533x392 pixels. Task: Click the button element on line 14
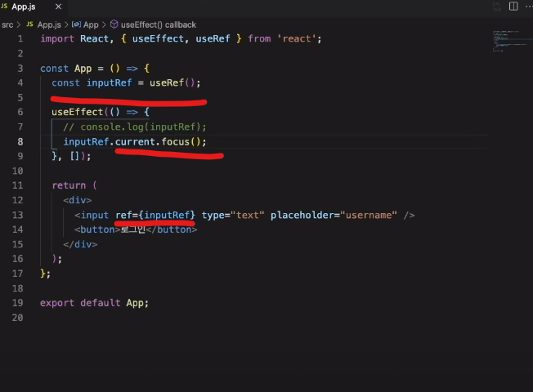point(136,229)
